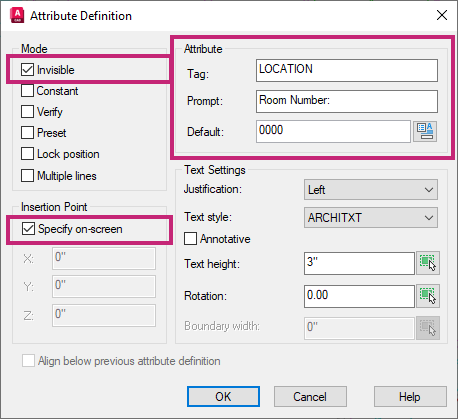This screenshot has height=419, width=458.
Task: Expand the Text style ARCHITXT dropdown
Action: pos(371,218)
